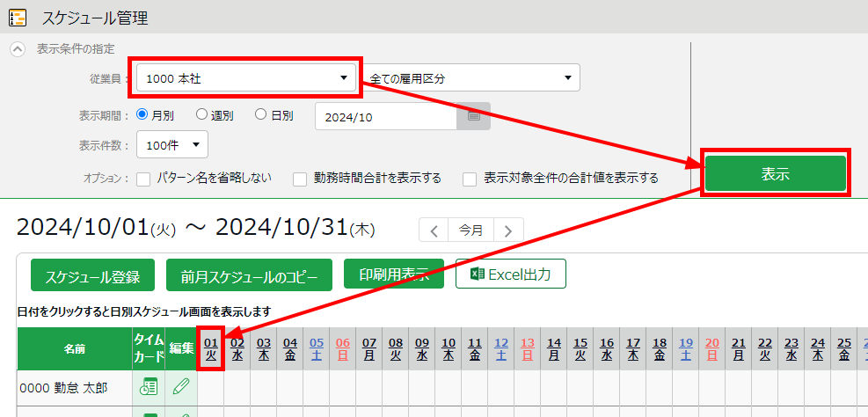Select the 週別 radio button
The height and width of the screenshot is (417, 868).
pos(201,114)
